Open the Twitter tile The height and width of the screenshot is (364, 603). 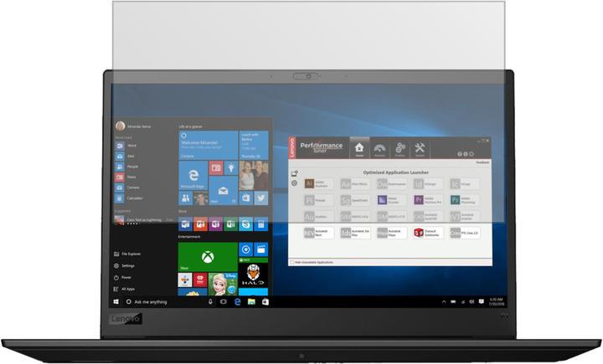261,198
